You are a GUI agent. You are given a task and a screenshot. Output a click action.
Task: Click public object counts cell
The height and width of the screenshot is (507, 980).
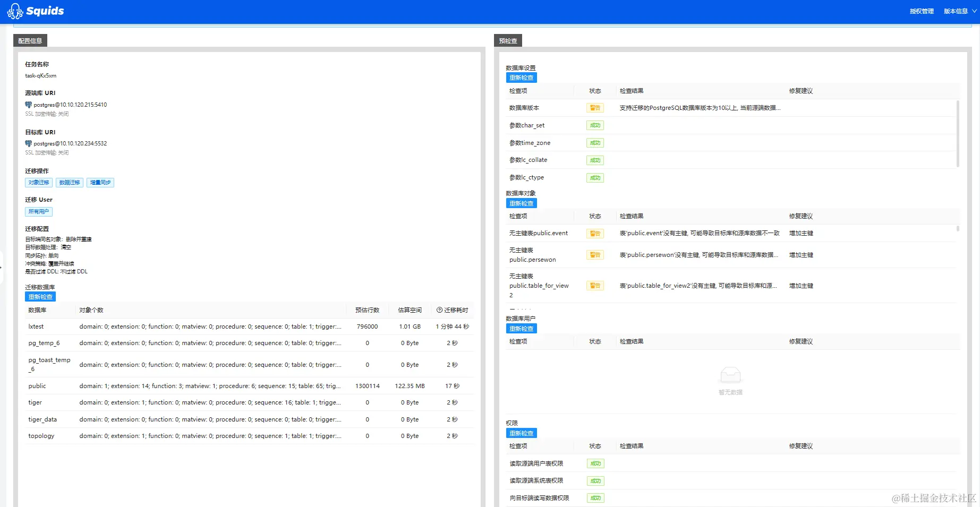(x=210, y=386)
